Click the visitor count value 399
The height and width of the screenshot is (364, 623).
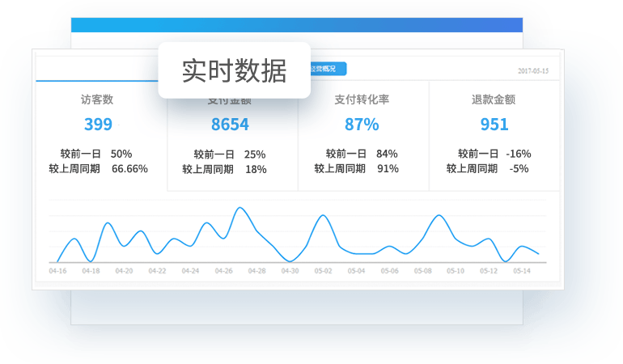point(98,125)
